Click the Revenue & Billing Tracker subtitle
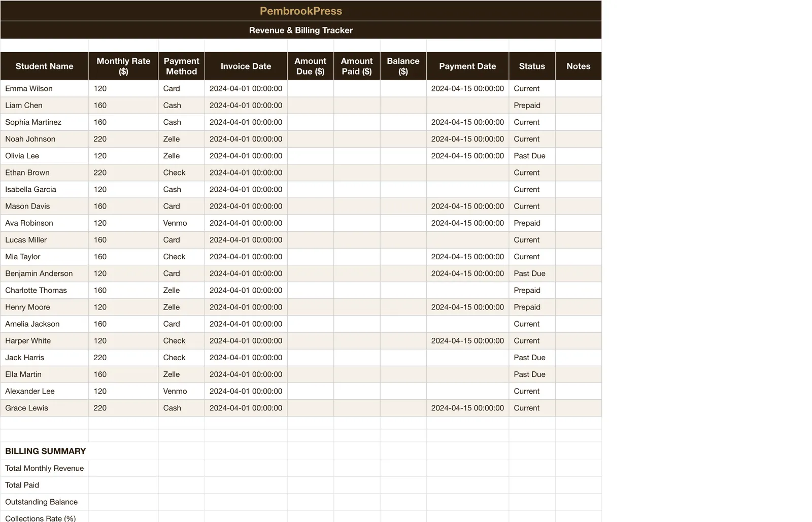 [301, 30]
